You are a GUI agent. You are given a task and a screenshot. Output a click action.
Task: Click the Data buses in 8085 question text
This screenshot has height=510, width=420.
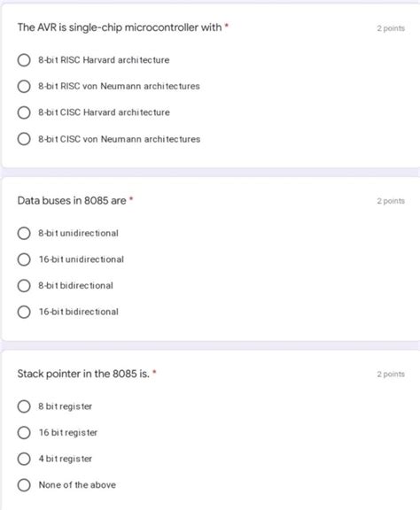(x=72, y=200)
